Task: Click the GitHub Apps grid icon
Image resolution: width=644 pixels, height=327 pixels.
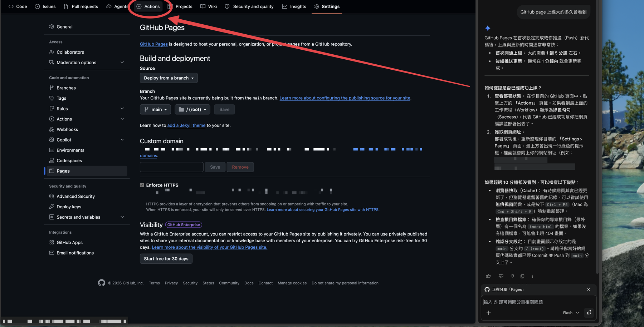Action: 52,242
